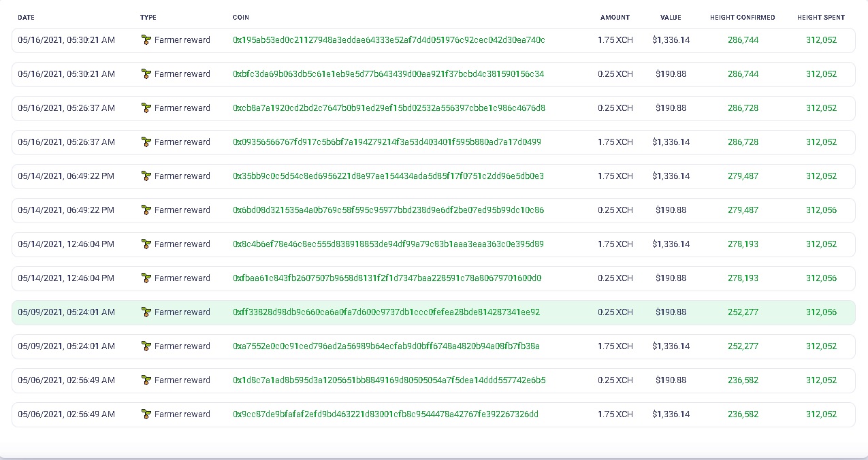
Task: Open confirmed height 236,582 in 0x1d8c7a1a row
Action: (x=743, y=380)
